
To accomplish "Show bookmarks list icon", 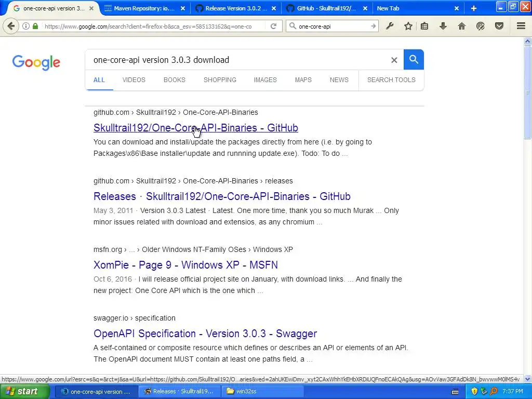I will [x=424, y=26].
